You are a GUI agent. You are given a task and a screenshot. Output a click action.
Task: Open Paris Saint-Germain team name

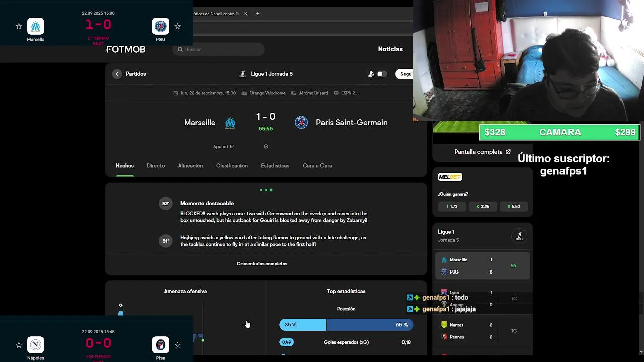click(352, 123)
